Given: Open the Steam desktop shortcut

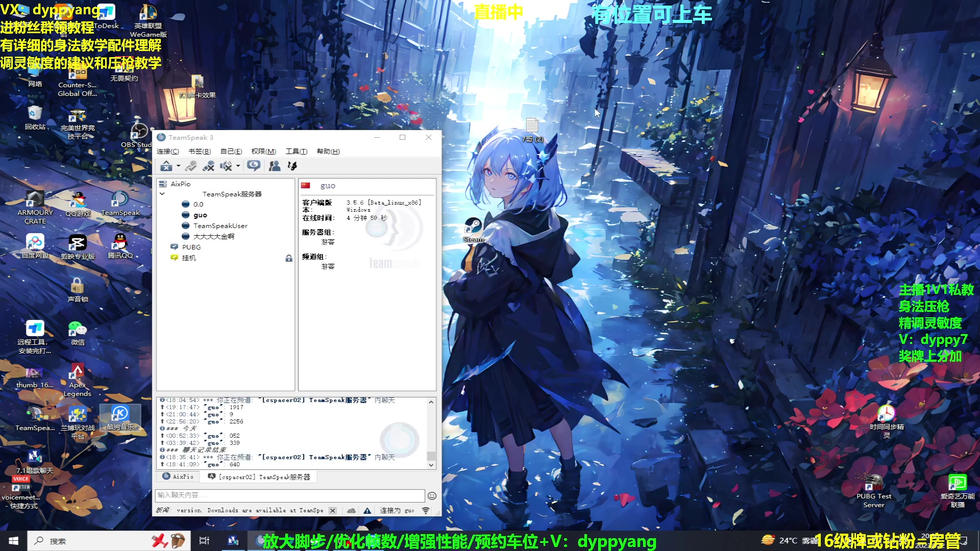Looking at the screenshot, I should [473, 230].
